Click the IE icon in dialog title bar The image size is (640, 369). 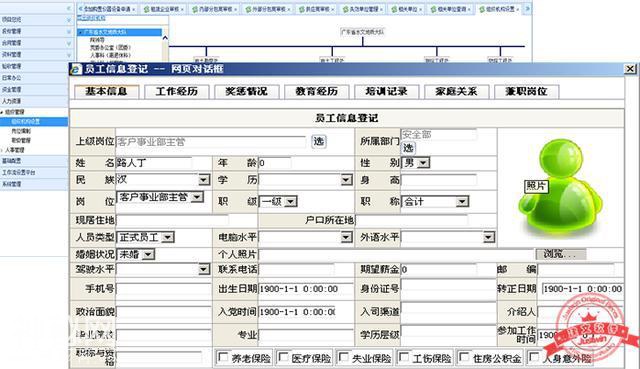tap(76, 69)
